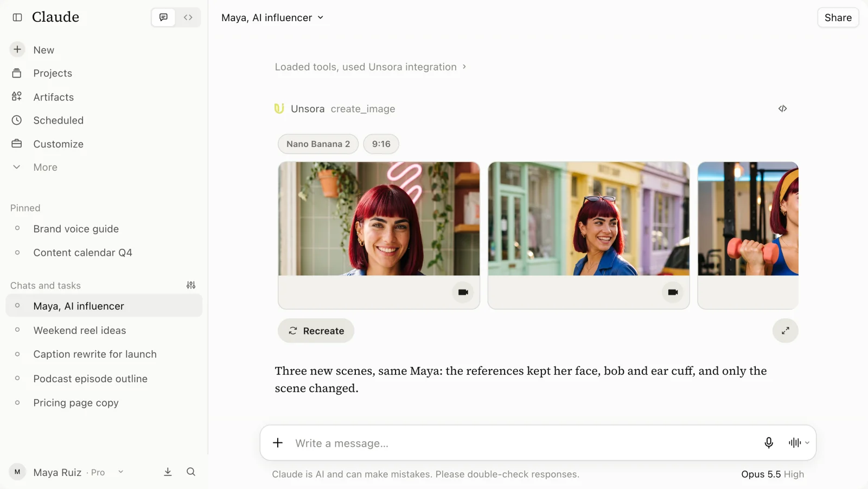Screen dimensions: 868x489
Task: Click the Unsora logo icon
Action: (x=279, y=108)
